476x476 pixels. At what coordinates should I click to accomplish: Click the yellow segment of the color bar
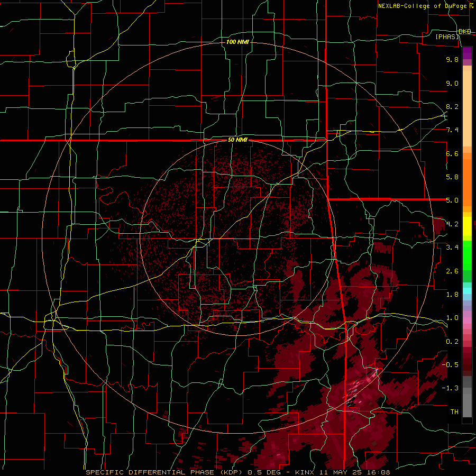pos(467,226)
